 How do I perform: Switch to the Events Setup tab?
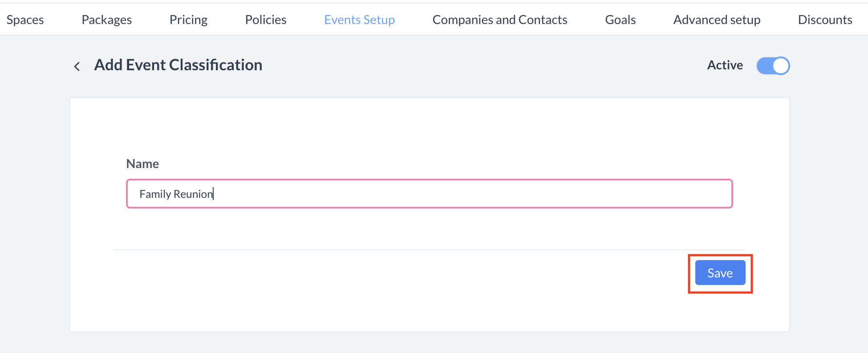point(359,20)
